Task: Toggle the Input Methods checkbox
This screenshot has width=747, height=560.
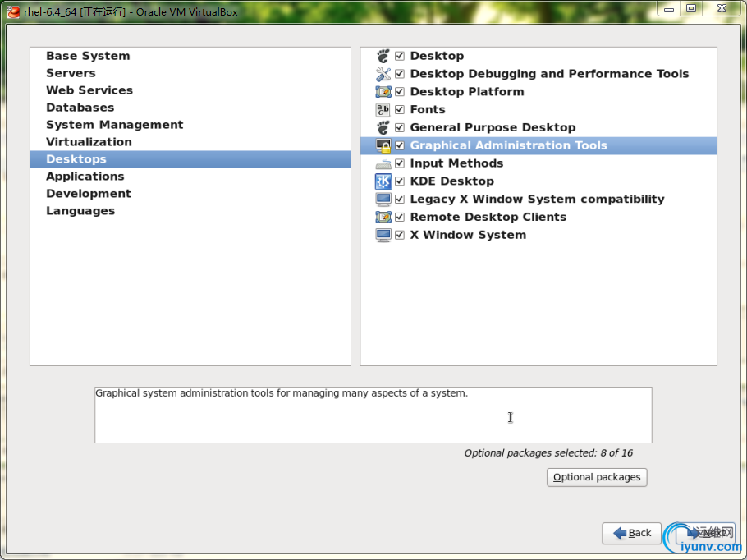Action: click(x=400, y=163)
